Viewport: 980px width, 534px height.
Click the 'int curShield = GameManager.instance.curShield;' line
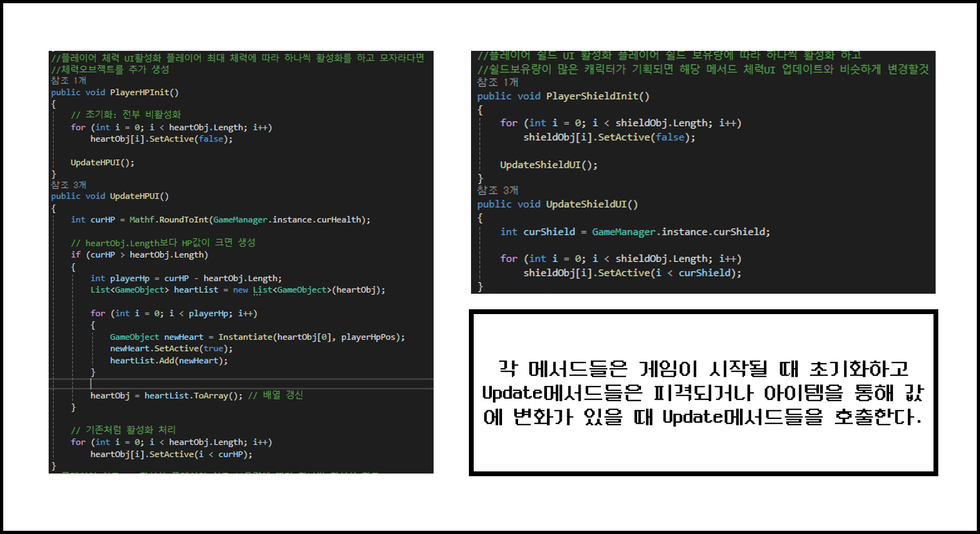click(635, 232)
